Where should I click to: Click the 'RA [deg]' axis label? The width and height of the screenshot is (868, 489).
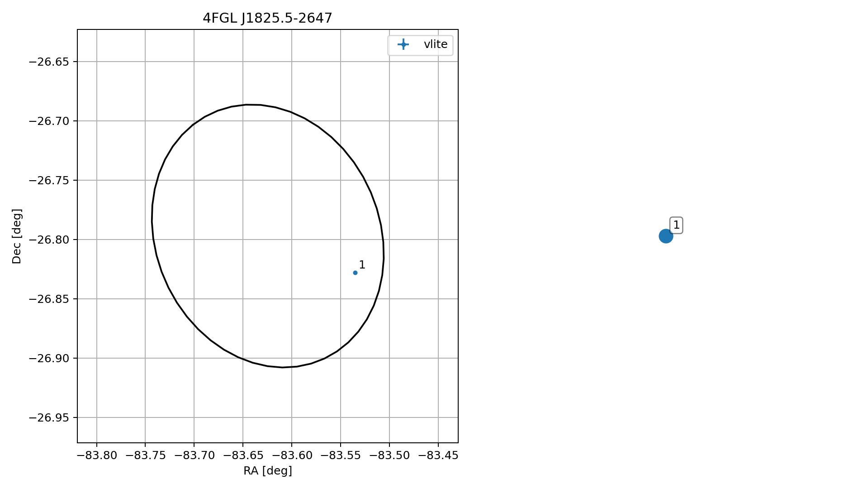[x=268, y=471]
